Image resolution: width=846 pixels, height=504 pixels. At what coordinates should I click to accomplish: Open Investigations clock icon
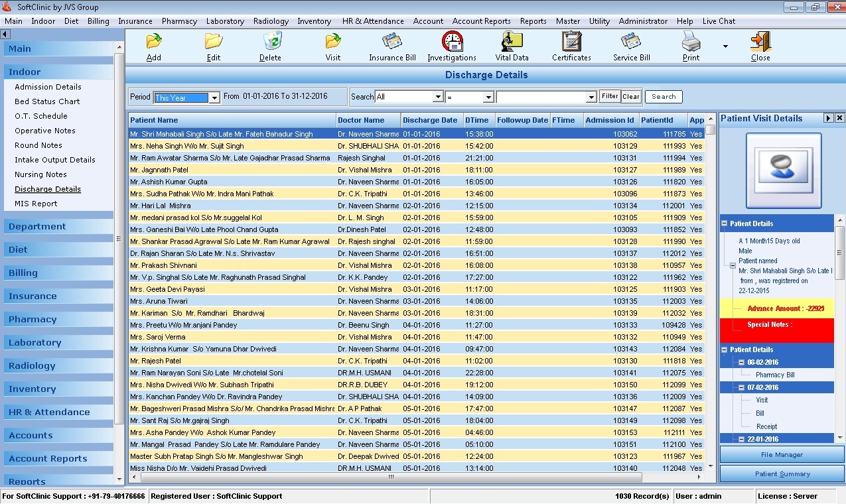pos(452,42)
